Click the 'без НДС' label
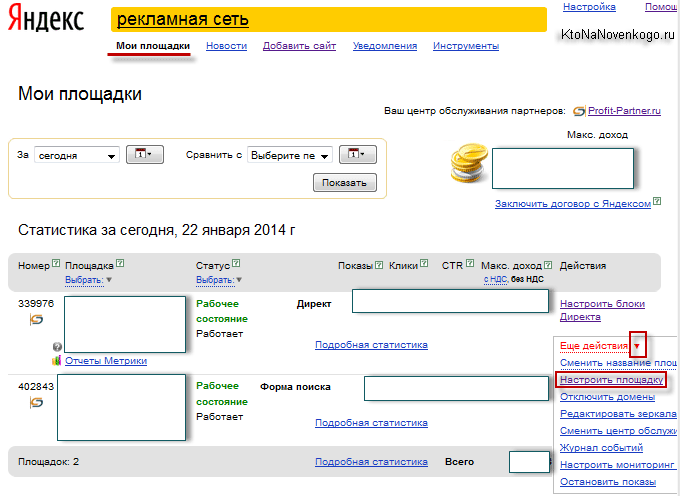Image resolution: width=680 pixels, height=496 pixels. click(527, 280)
